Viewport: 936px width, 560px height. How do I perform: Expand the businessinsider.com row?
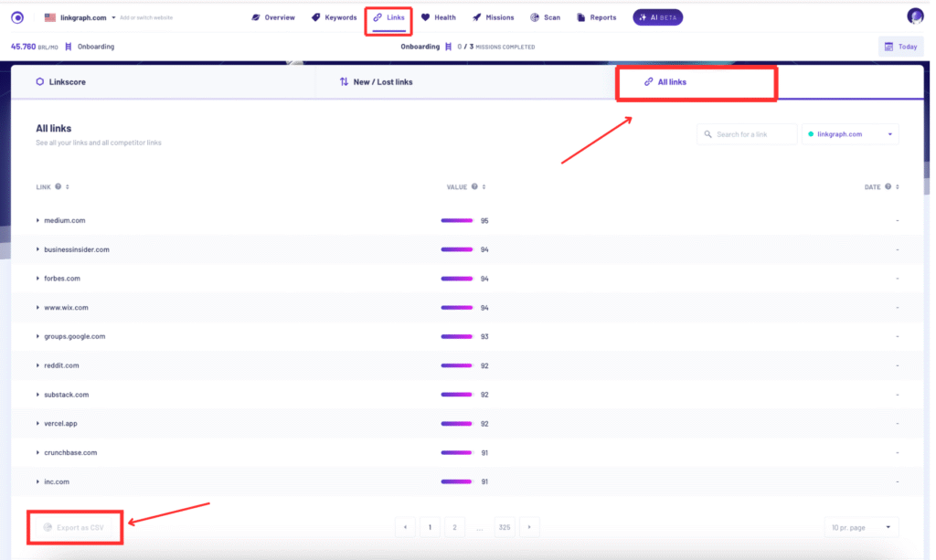[37, 249]
